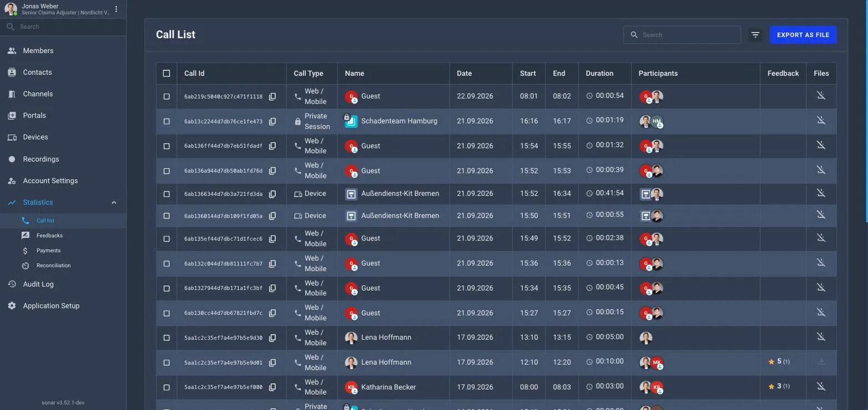Focus the Call List search field

682,35
